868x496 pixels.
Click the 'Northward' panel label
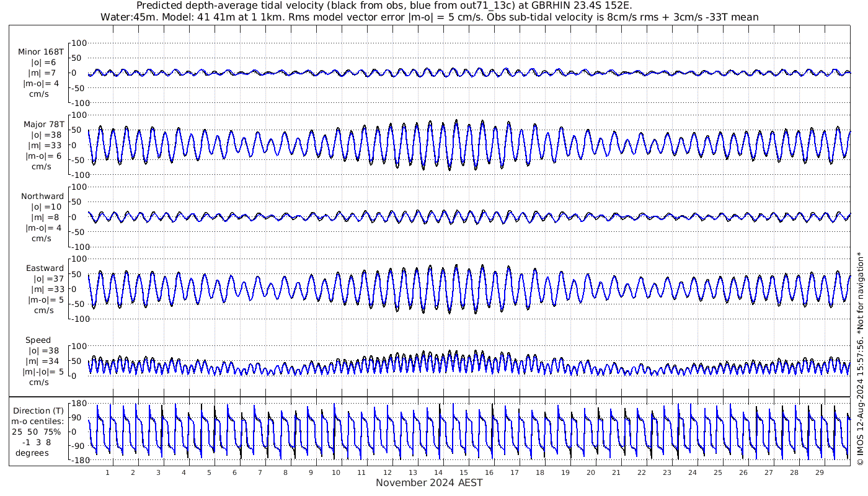pyautogui.click(x=42, y=196)
